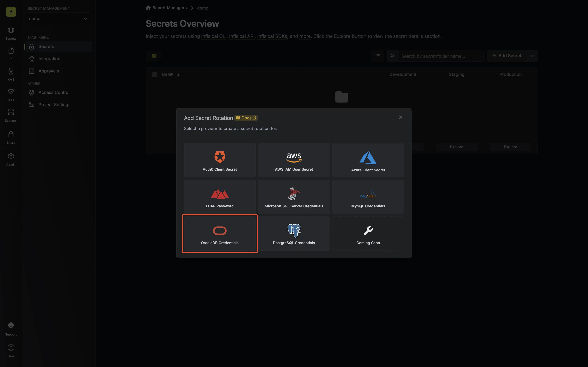The width and height of the screenshot is (588, 367).
Task: Click the demo breadcrumb text
Action: coord(203,8)
